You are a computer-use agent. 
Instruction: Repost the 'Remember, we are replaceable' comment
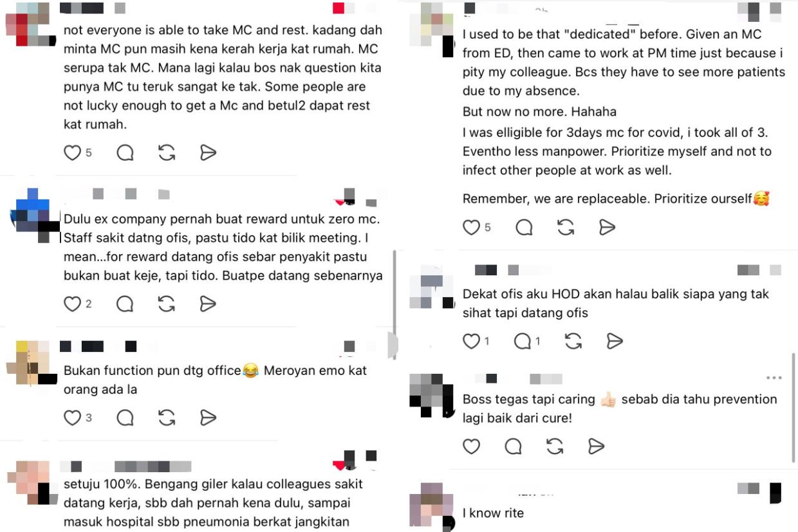(566, 227)
